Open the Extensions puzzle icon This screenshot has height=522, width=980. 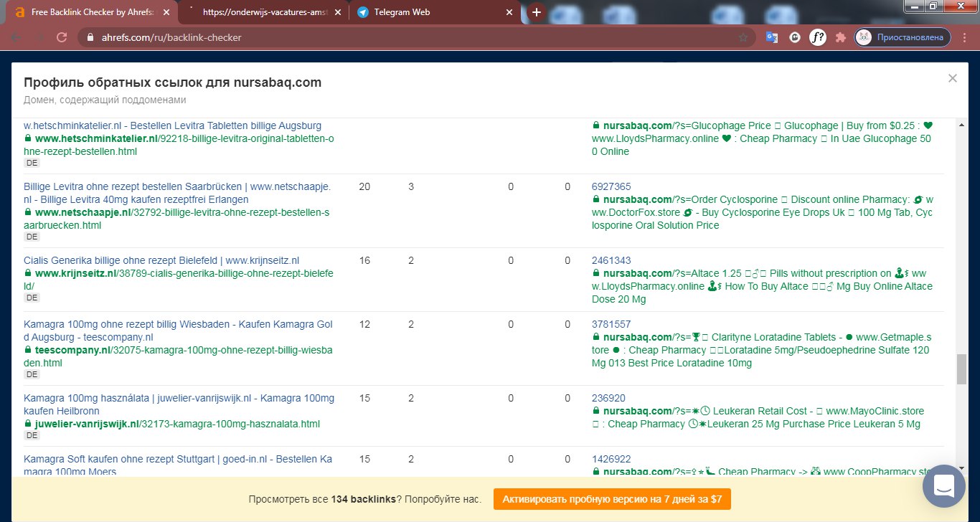(841, 37)
